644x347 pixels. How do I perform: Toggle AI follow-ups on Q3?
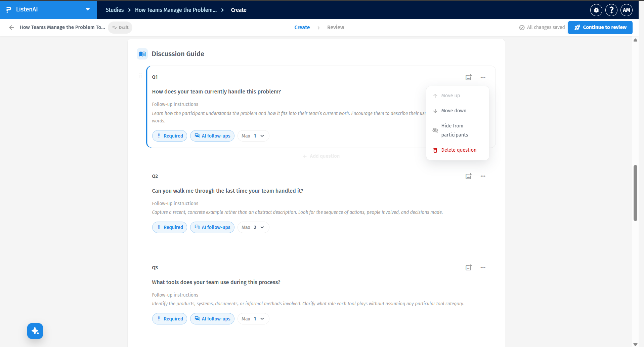[x=212, y=319]
